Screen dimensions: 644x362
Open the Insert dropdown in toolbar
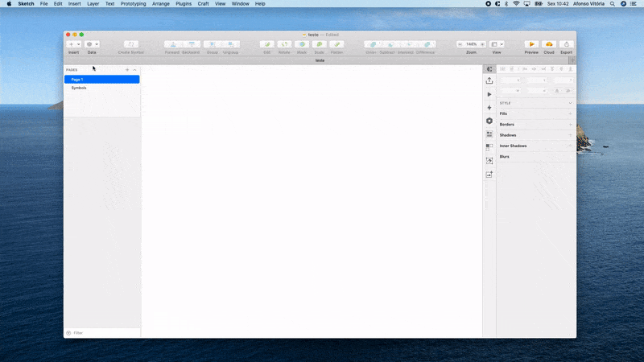click(74, 44)
